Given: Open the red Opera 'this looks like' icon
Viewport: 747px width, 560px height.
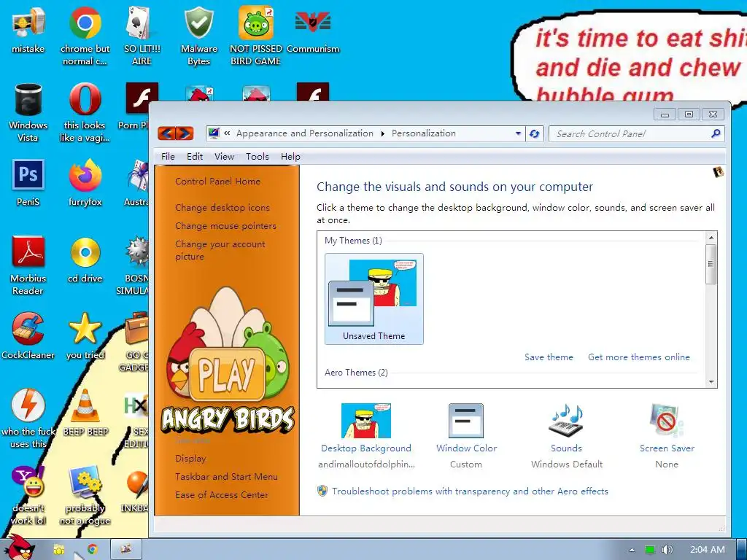Looking at the screenshot, I should click(85, 113).
